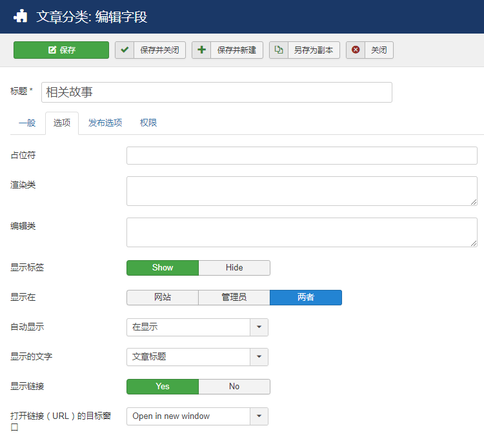Expand the 自动显示 dropdown
Image resolution: width=484 pixels, height=448 pixels.
click(x=259, y=327)
